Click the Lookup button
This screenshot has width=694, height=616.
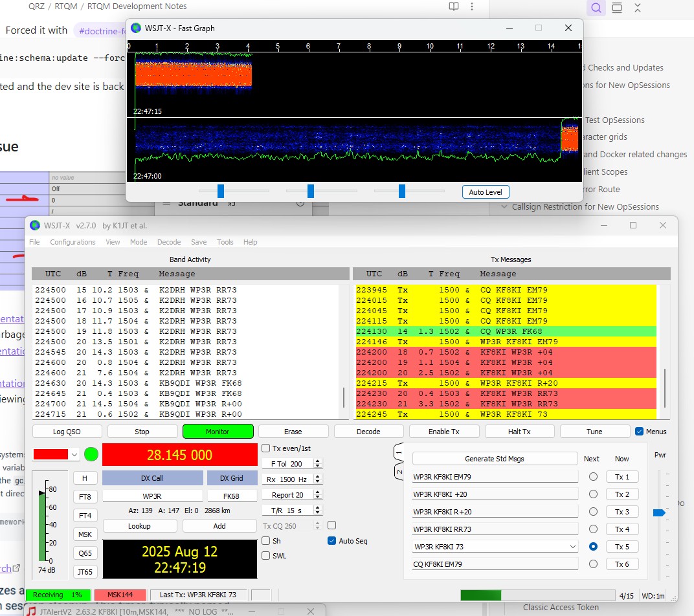point(139,526)
